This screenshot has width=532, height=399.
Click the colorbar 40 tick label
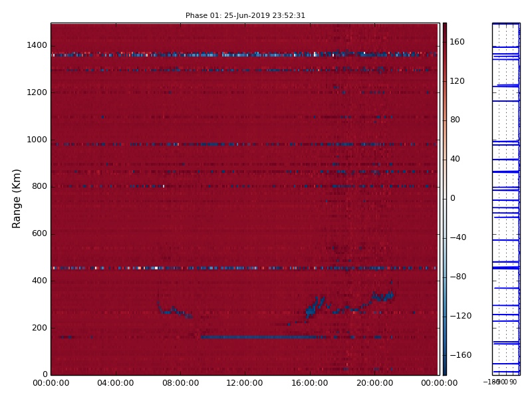(455, 159)
